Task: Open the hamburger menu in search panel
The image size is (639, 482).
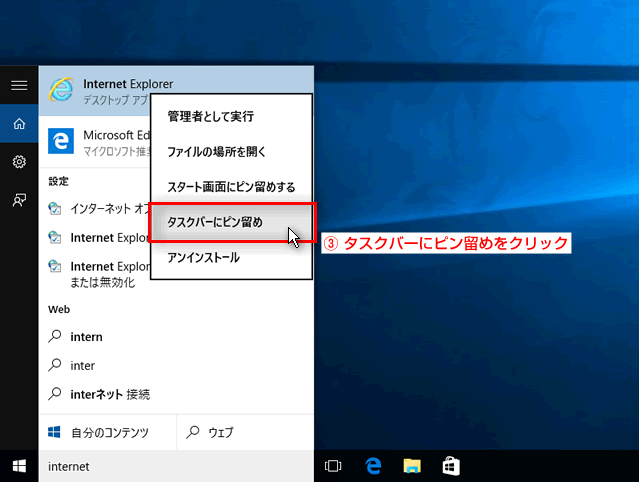Action: [19, 85]
